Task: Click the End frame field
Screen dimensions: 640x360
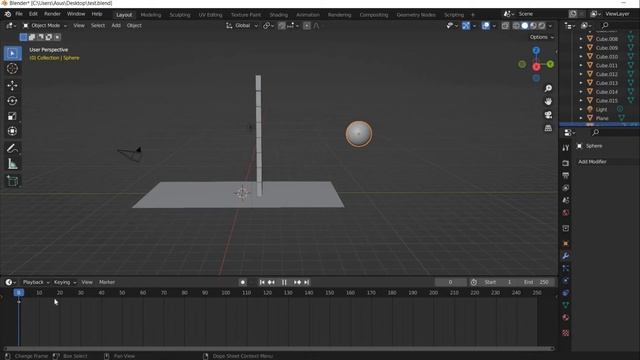Action: pyautogui.click(x=536, y=282)
